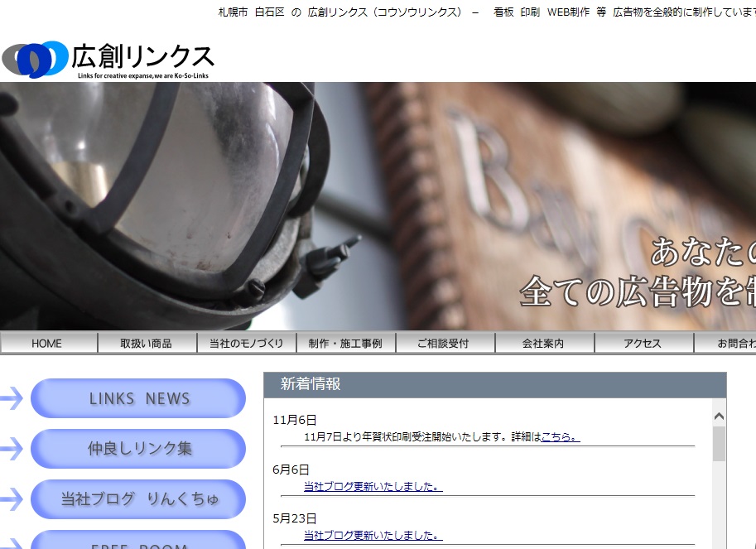Click the top tagline text about 札幌市 白石区
The height and width of the screenshot is (549, 756).
[487, 12]
